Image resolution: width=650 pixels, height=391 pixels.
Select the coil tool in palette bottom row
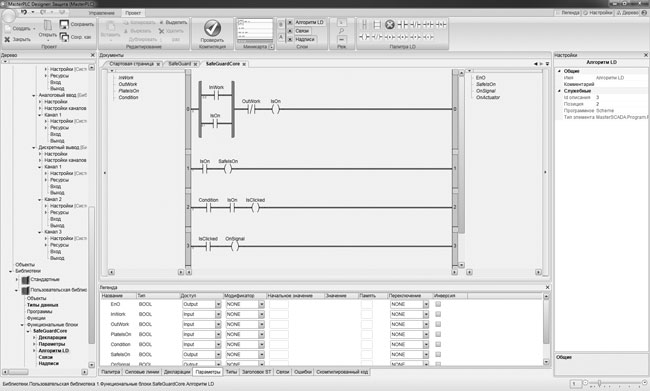pos(364,37)
